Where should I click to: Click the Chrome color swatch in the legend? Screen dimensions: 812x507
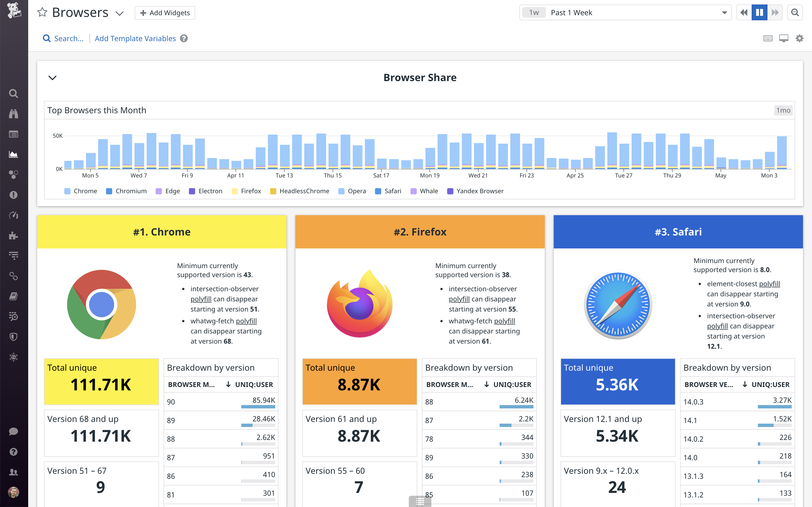(67, 191)
